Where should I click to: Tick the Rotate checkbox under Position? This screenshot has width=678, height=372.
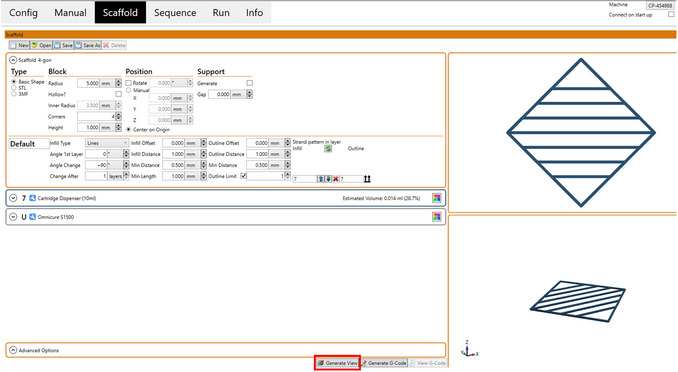[x=128, y=83]
